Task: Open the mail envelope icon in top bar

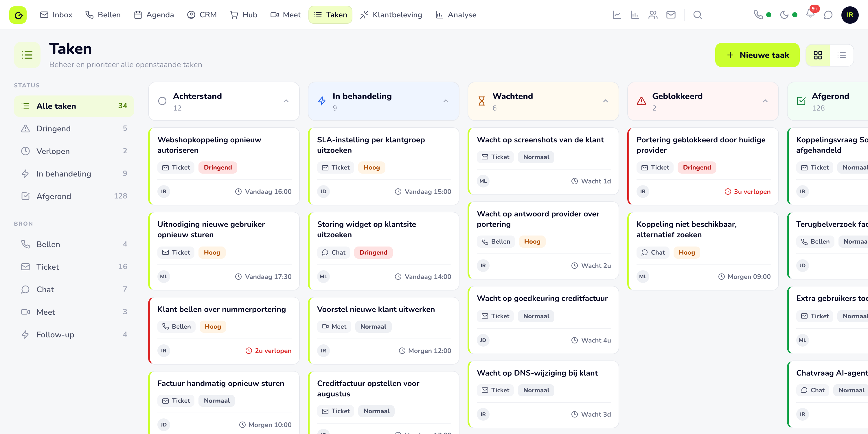Action: 671,15
